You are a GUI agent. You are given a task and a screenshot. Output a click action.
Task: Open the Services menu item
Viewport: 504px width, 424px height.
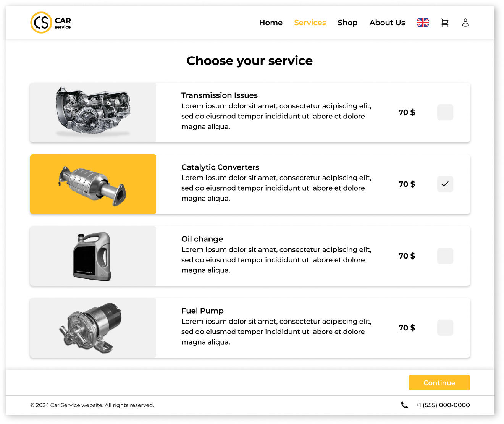(310, 23)
